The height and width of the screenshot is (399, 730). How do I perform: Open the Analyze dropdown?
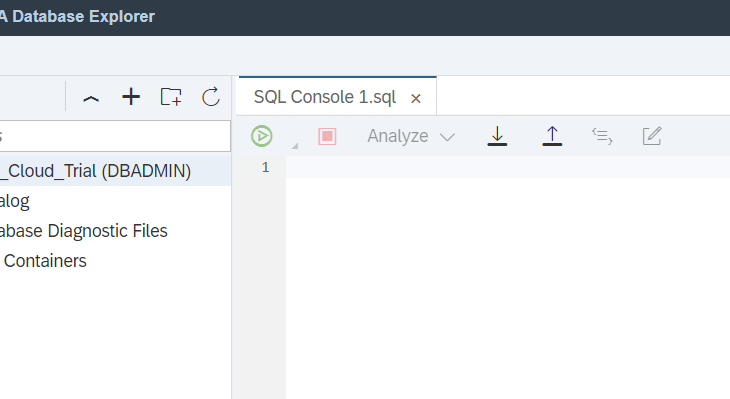pos(411,136)
